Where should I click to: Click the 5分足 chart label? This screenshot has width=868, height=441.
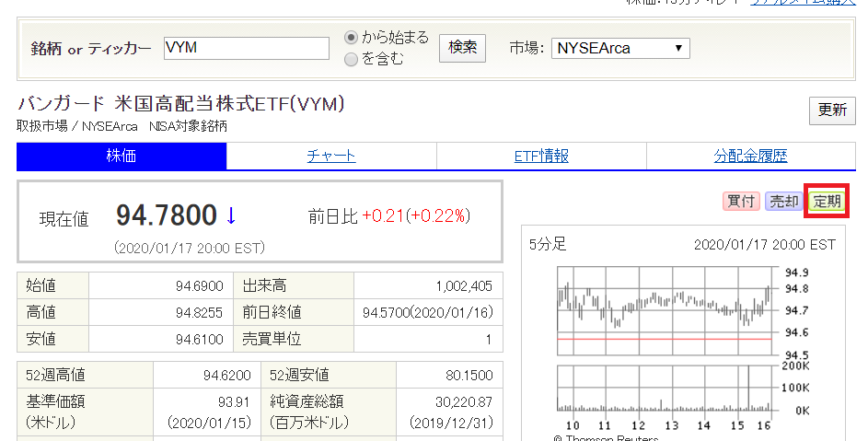point(548,244)
